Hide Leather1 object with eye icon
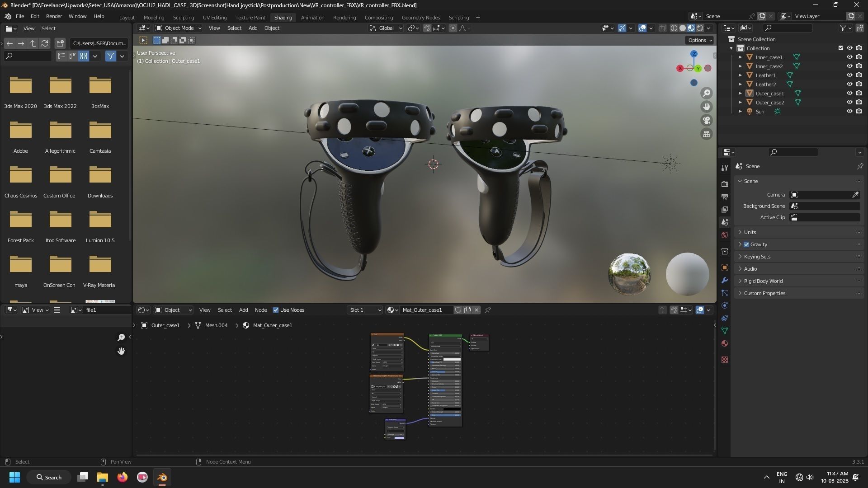The height and width of the screenshot is (488, 868). click(x=849, y=75)
